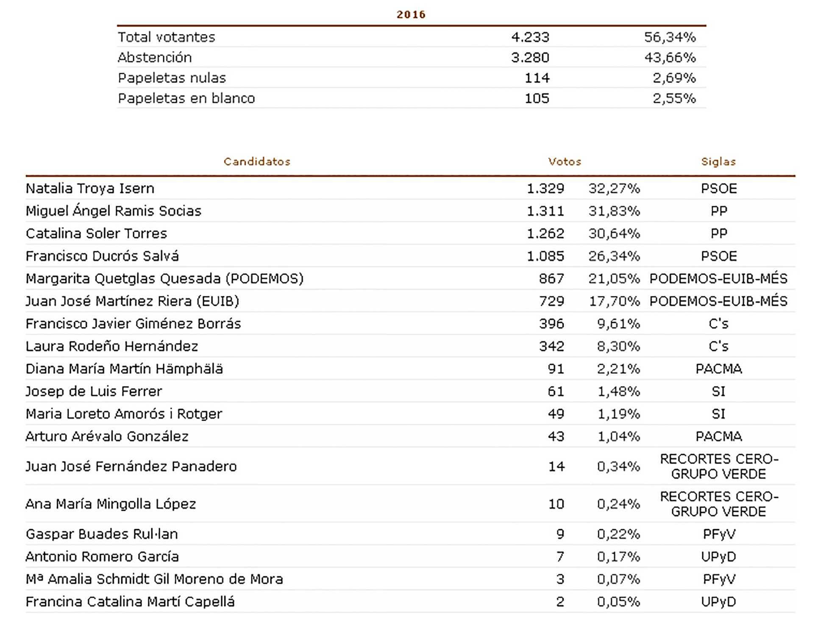Click Laura Rodeño Hernández name
Image resolution: width=815 pixels, height=644 pixels.
[x=111, y=346]
